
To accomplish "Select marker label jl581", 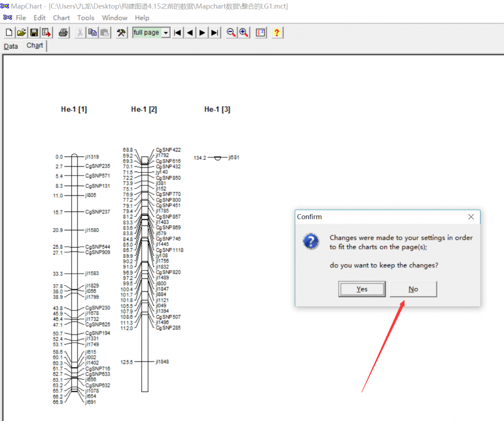I will (234, 158).
